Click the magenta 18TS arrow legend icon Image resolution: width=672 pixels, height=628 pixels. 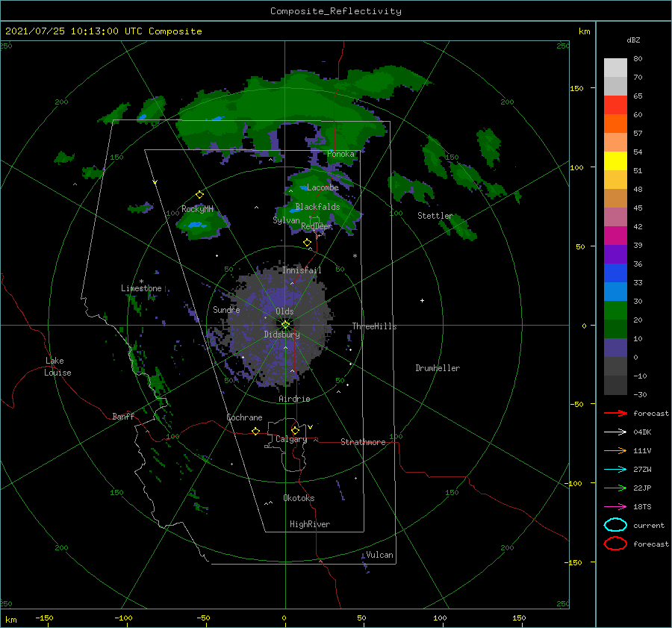pos(615,507)
